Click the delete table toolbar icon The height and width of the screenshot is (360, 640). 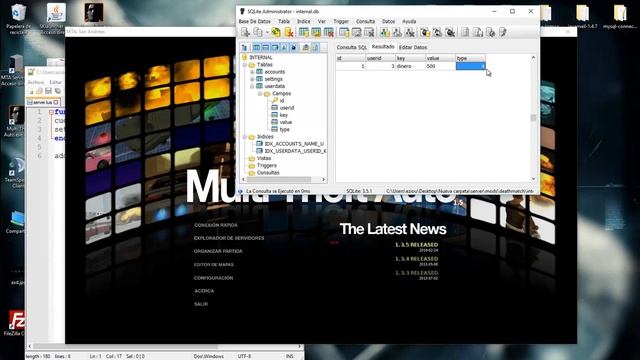[329, 32]
